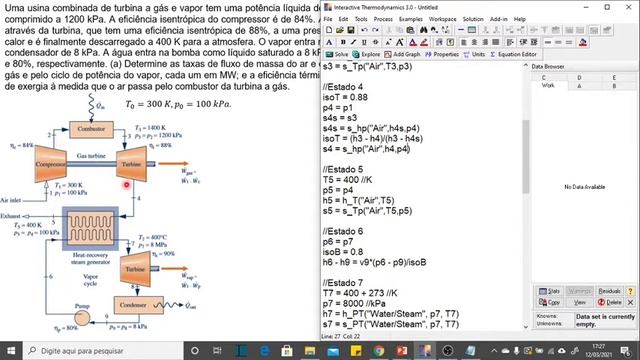The image size is (640, 360).
Task: Switch to tab C in Data Browser
Action: tap(544, 78)
